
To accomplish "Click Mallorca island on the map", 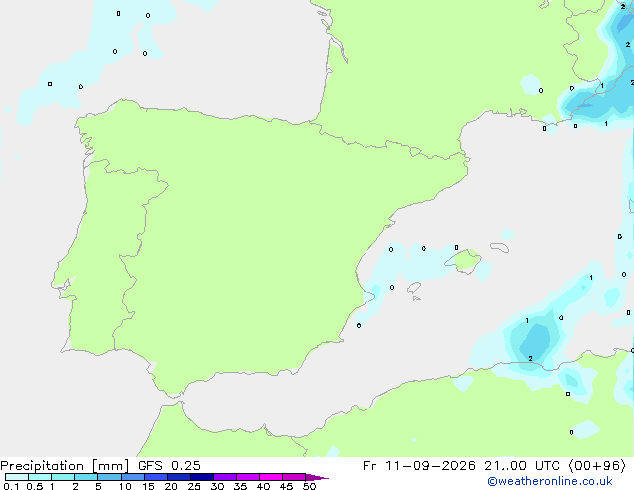I will 464,261.
